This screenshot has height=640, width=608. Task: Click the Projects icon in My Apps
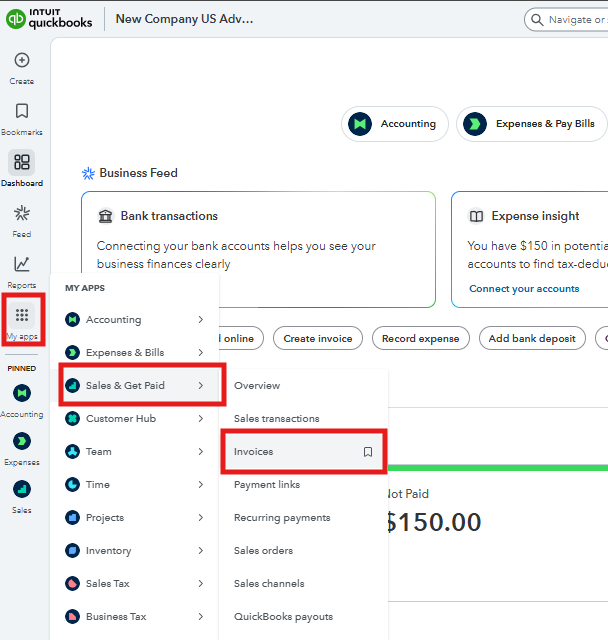73,518
